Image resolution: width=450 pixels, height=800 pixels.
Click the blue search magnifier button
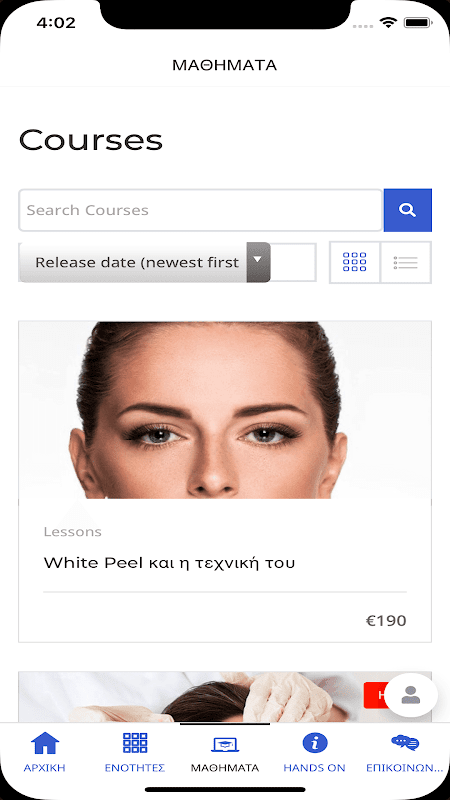click(408, 210)
